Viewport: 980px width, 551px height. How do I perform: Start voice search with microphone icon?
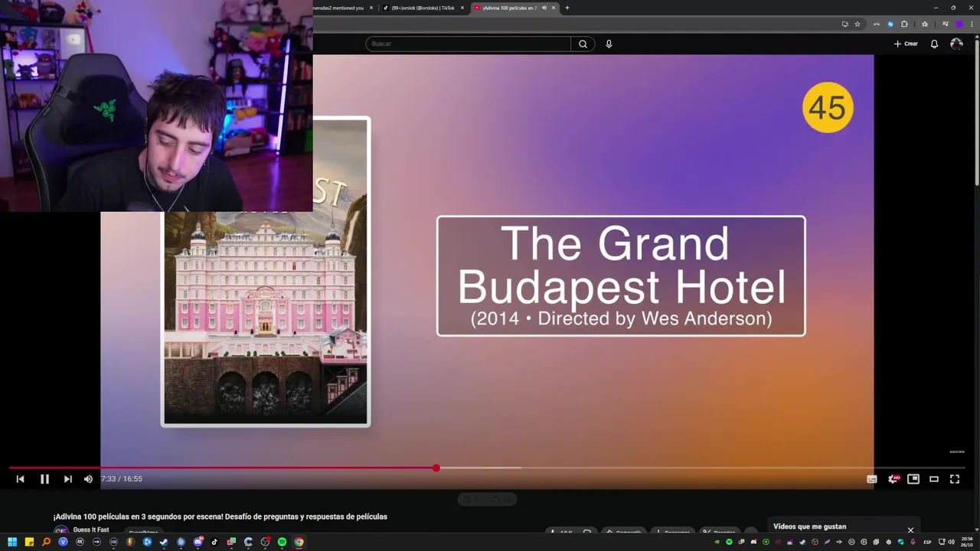coord(609,44)
